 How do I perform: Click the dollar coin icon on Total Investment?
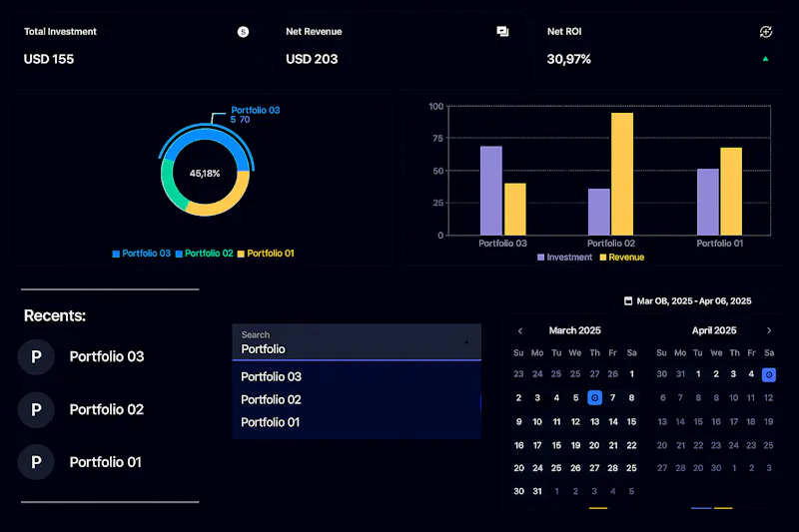click(x=243, y=32)
